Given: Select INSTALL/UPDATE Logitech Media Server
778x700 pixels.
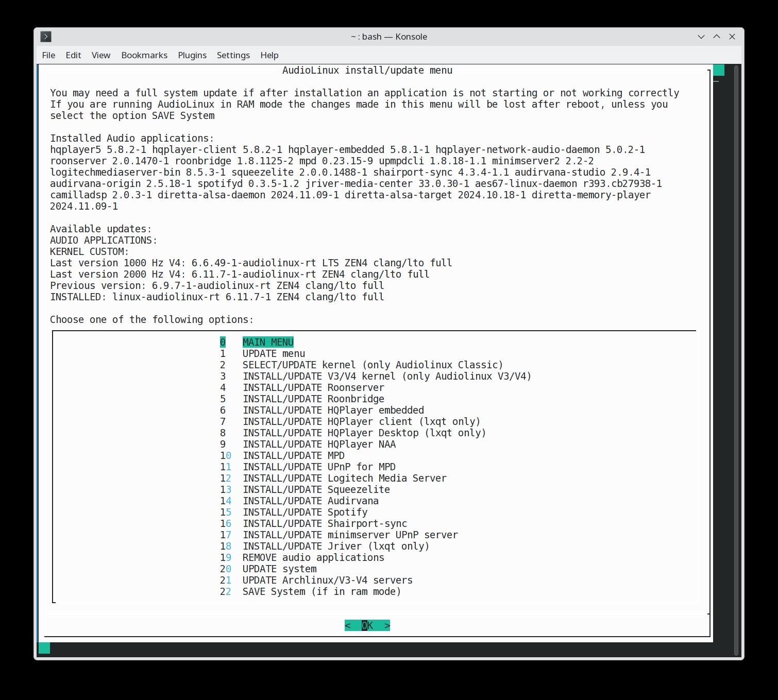Looking at the screenshot, I should click(x=333, y=478).
